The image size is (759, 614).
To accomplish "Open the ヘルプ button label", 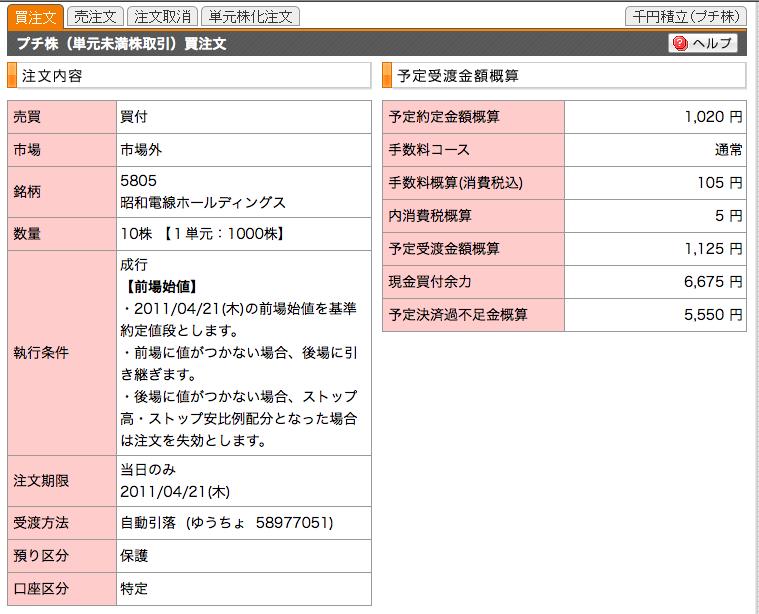I will (x=713, y=44).
